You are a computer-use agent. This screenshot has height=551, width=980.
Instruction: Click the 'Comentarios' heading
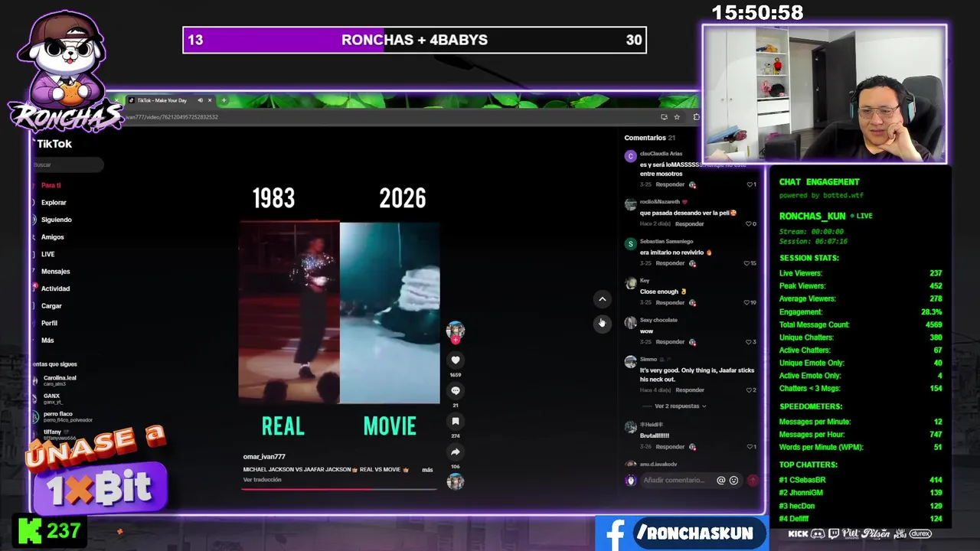pyautogui.click(x=645, y=138)
